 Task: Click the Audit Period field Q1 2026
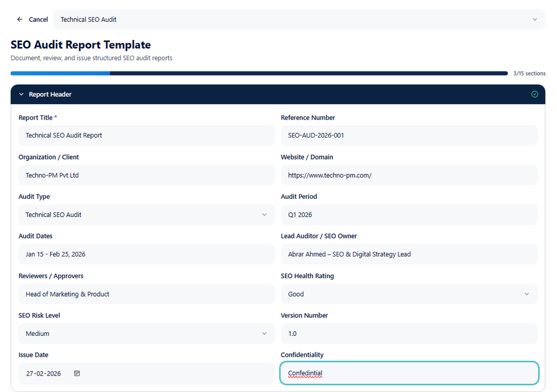[x=409, y=215]
